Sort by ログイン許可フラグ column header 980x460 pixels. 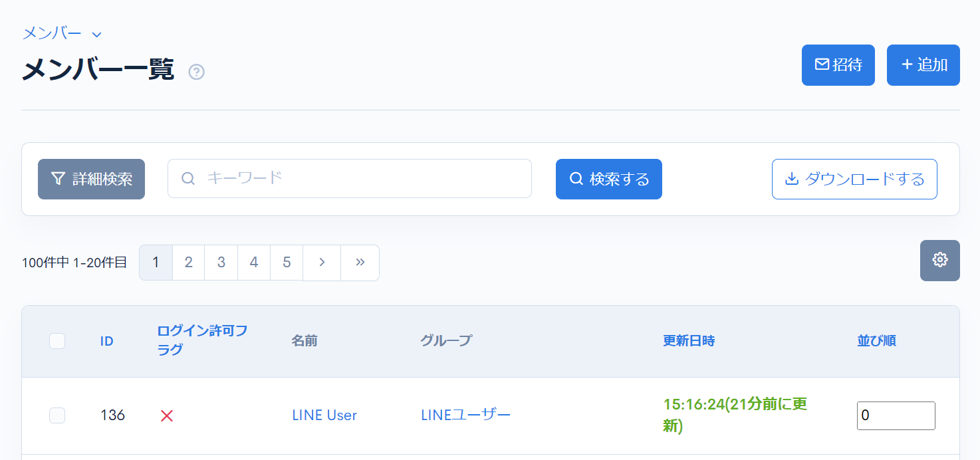(x=202, y=340)
